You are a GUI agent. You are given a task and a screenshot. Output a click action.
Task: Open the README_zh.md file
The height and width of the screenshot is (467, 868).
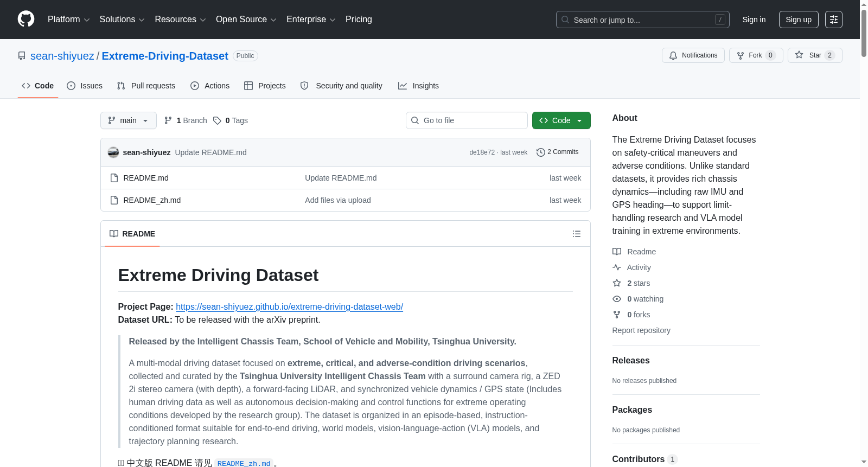pyautogui.click(x=152, y=200)
